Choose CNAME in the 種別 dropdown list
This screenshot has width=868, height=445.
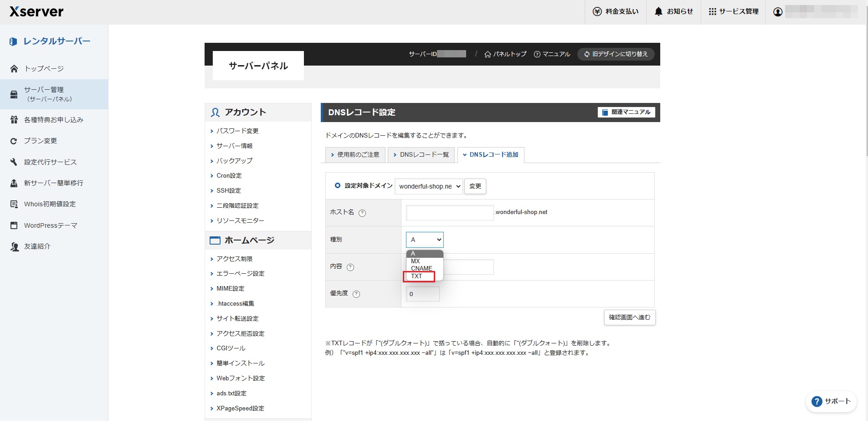[421, 268]
